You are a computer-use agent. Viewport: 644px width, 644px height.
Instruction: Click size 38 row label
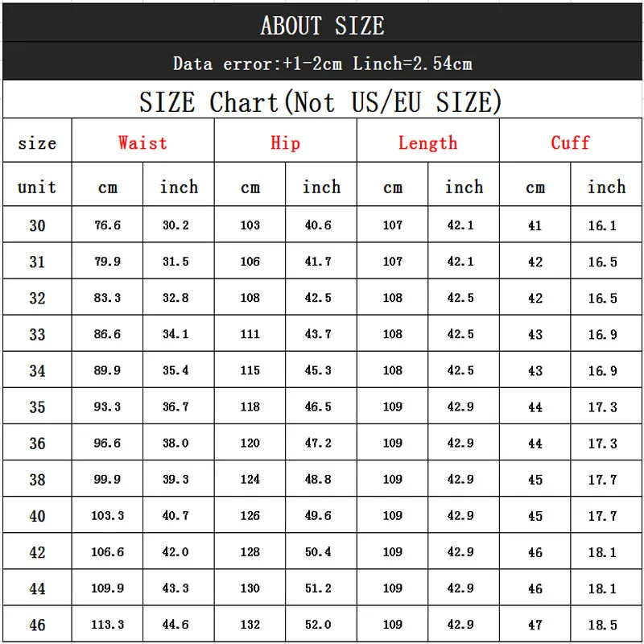37,478
